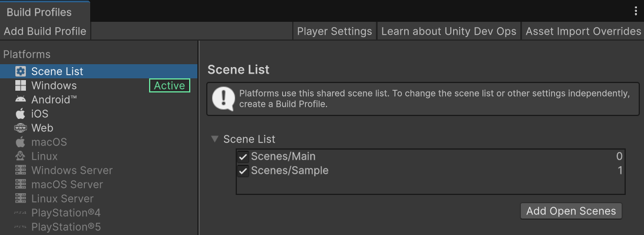Open Asset Import Overrides

[x=583, y=31]
